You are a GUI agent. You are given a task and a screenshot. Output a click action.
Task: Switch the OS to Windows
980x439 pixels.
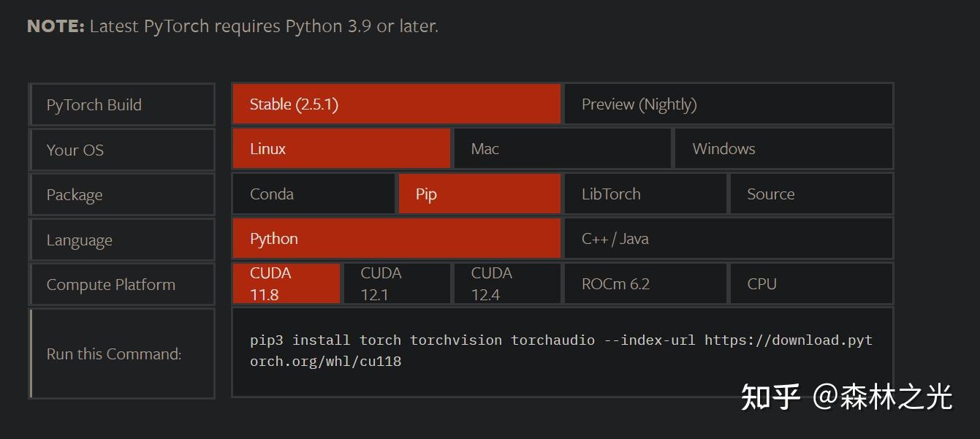(783, 149)
